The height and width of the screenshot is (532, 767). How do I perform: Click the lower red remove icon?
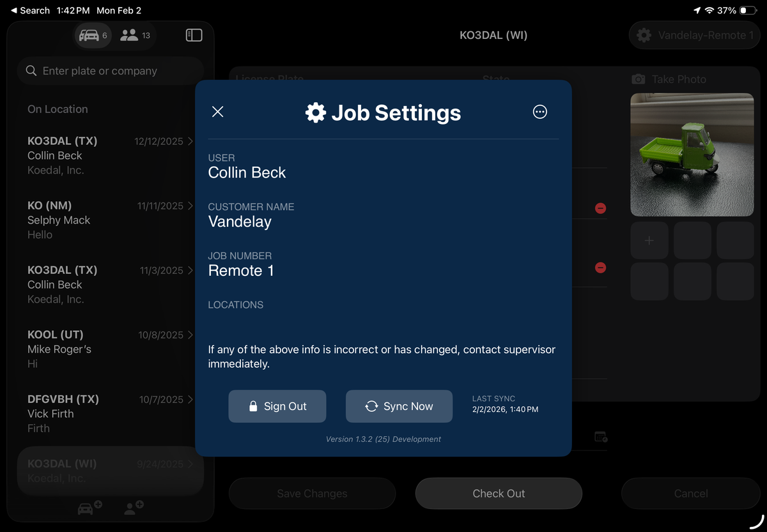[600, 268]
